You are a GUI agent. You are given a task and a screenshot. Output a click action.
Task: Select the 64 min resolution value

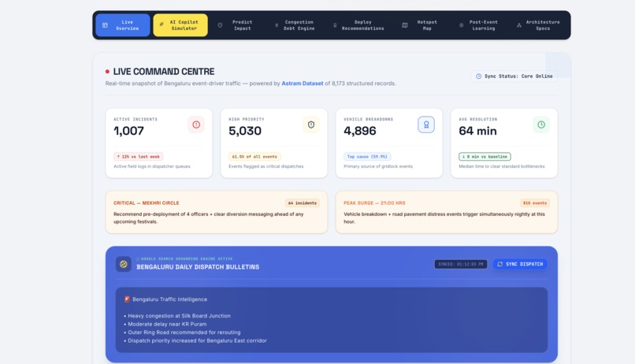(477, 131)
